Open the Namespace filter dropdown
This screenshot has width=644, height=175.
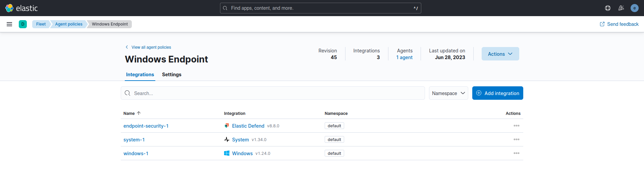pyautogui.click(x=448, y=93)
